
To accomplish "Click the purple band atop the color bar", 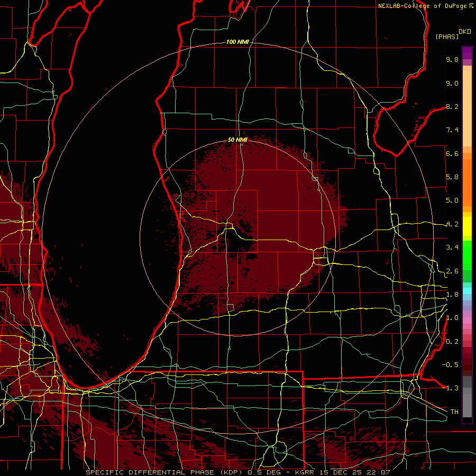I will [x=467, y=53].
